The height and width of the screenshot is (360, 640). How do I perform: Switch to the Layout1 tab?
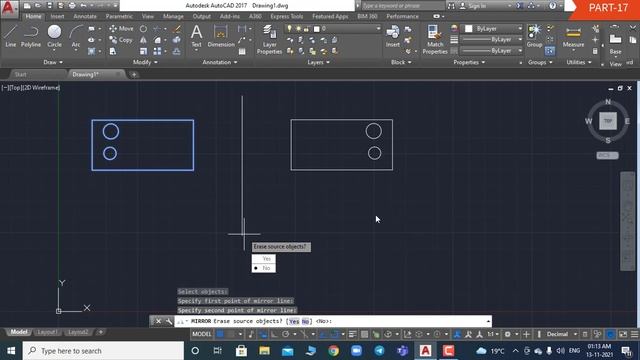(47, 332)
